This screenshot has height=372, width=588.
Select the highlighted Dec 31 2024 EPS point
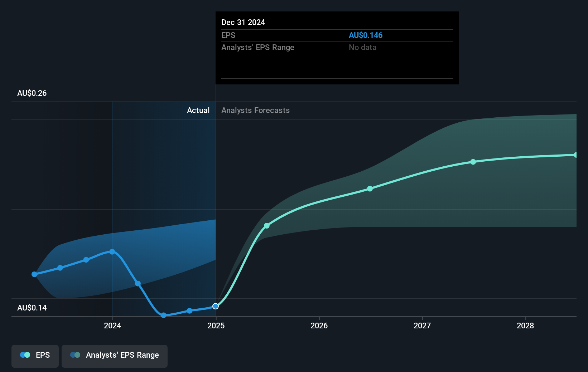click(216, 306)
